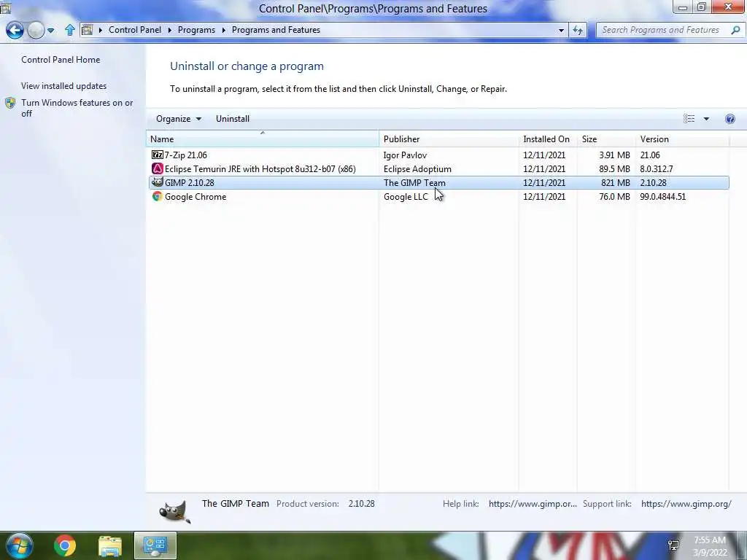This screenshot has height=560, width=747.
Task: Open the recent pages dropdown arrow
Action: point(50,31)
